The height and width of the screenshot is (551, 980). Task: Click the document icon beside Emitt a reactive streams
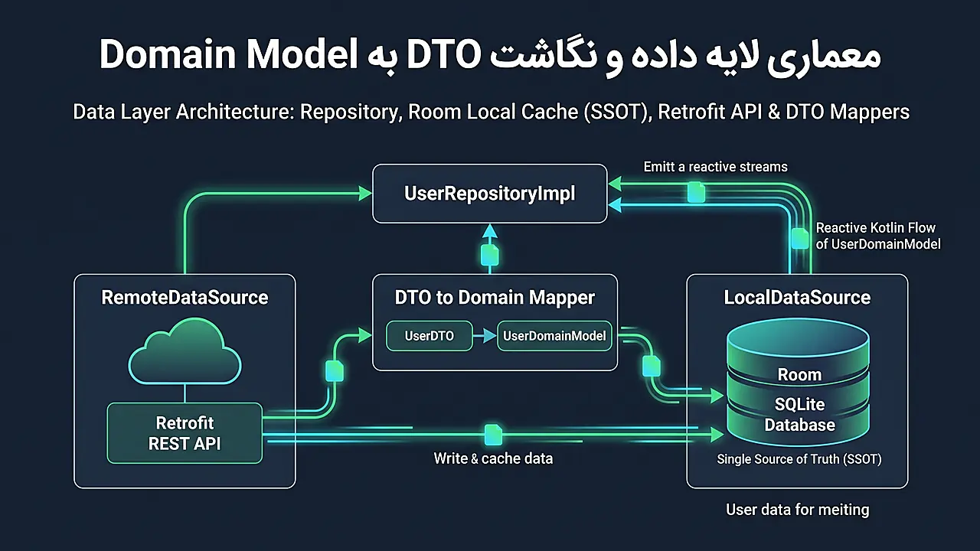click(x=696, y=192)
